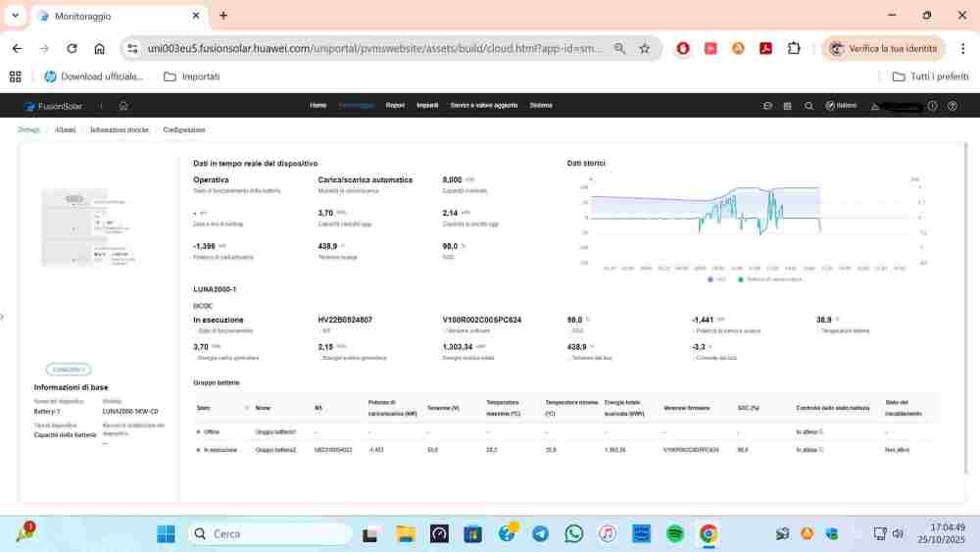Open the Italiano language selector
Image resolution: width=980 pixels, height=552 pixels.
[x=841, y=106]
